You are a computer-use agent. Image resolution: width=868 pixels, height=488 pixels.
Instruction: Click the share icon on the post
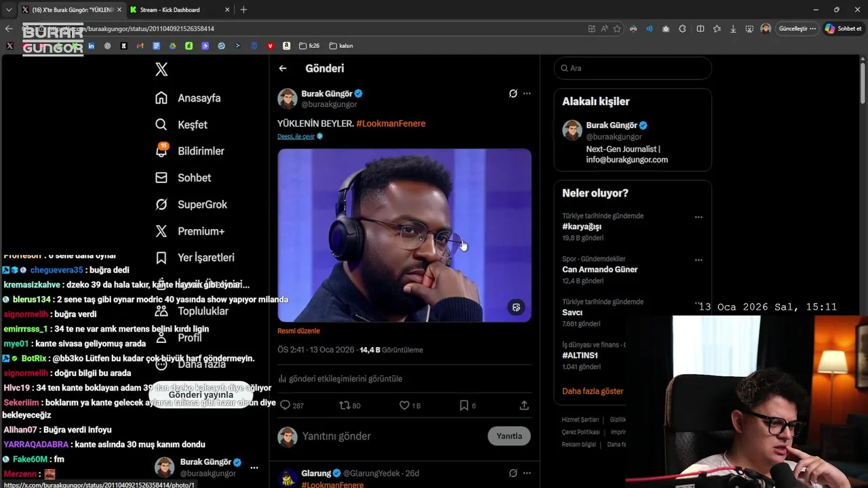coord(524,405)
